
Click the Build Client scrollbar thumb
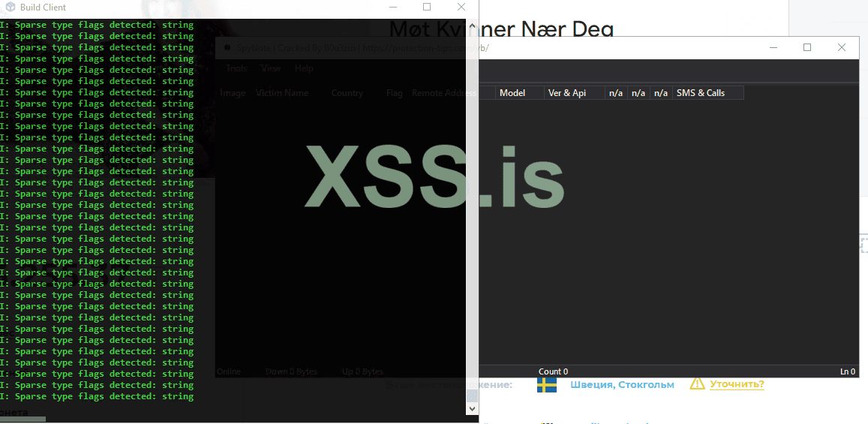(472, 395)
